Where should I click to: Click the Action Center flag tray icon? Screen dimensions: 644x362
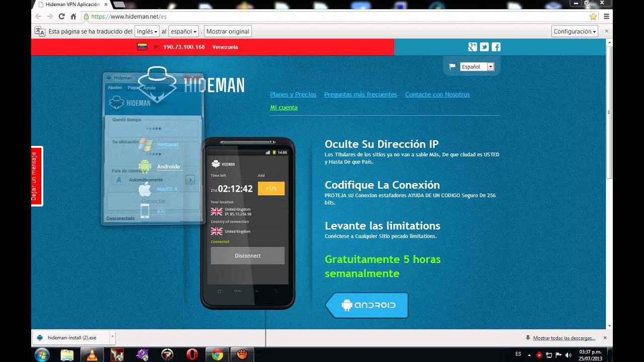click(558, 354)
